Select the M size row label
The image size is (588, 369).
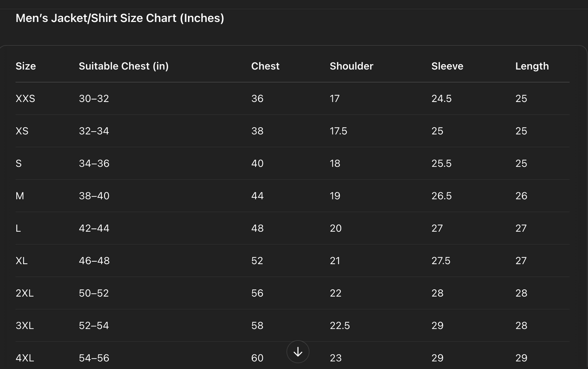pyautogui.click(x=20, y=196)
